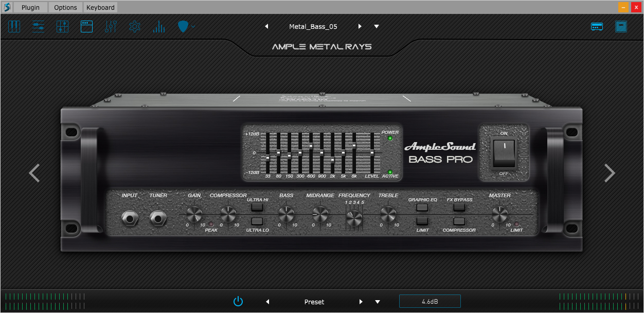This screenshot has width=644, height=313.
Task: Click the application logo icon in title bar
Action: (x=7, y=7)
